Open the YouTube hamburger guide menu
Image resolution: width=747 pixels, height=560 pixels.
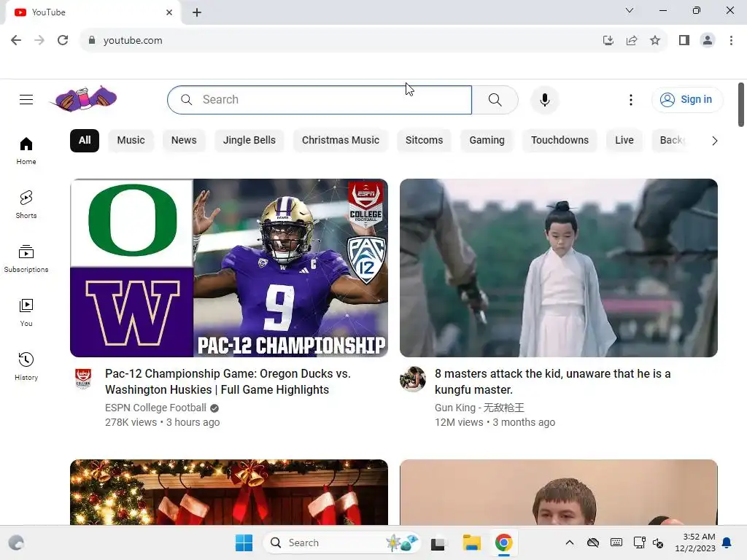coord(26,99)
